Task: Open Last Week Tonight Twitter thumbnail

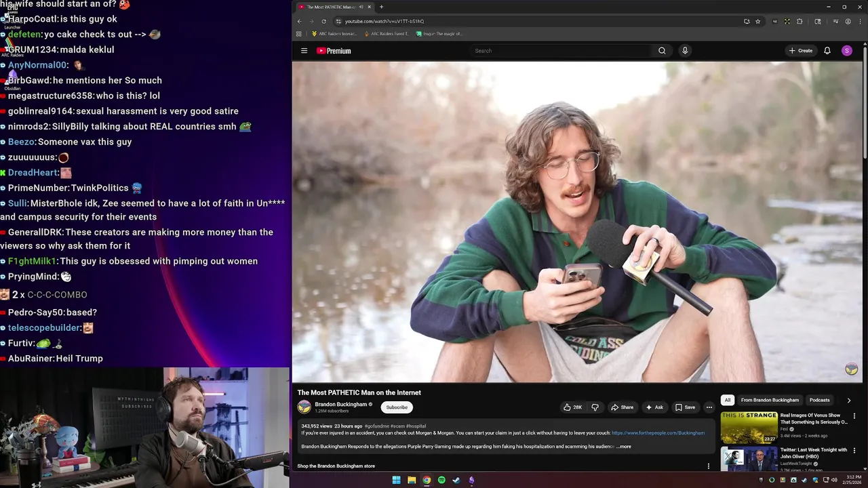Action: pyautogui.click(x=749, y=459)
